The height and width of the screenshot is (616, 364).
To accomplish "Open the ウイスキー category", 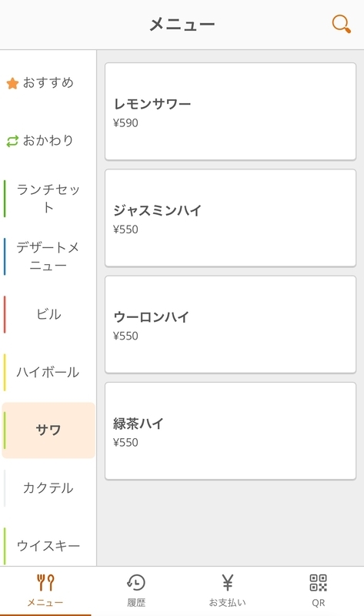I will (x=48, y=546).
